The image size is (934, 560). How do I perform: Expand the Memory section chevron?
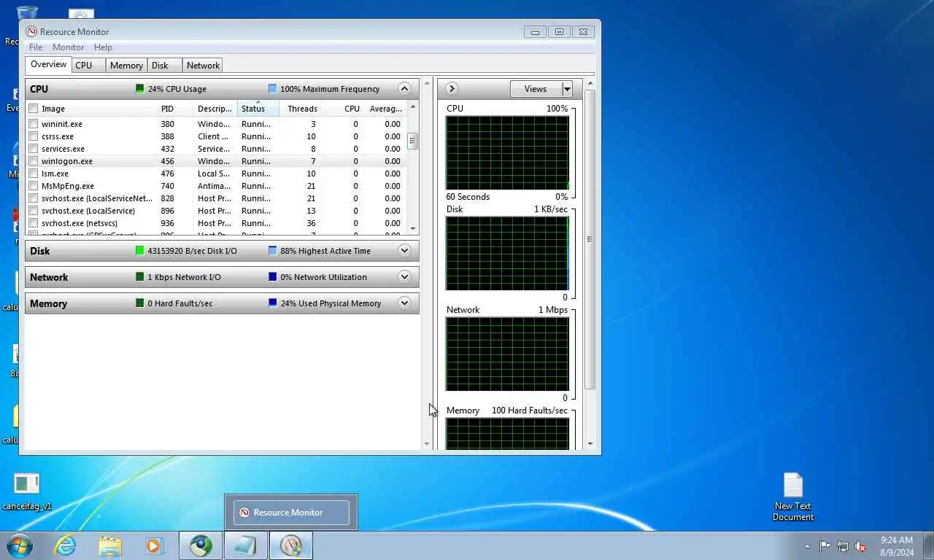(404, 303)
